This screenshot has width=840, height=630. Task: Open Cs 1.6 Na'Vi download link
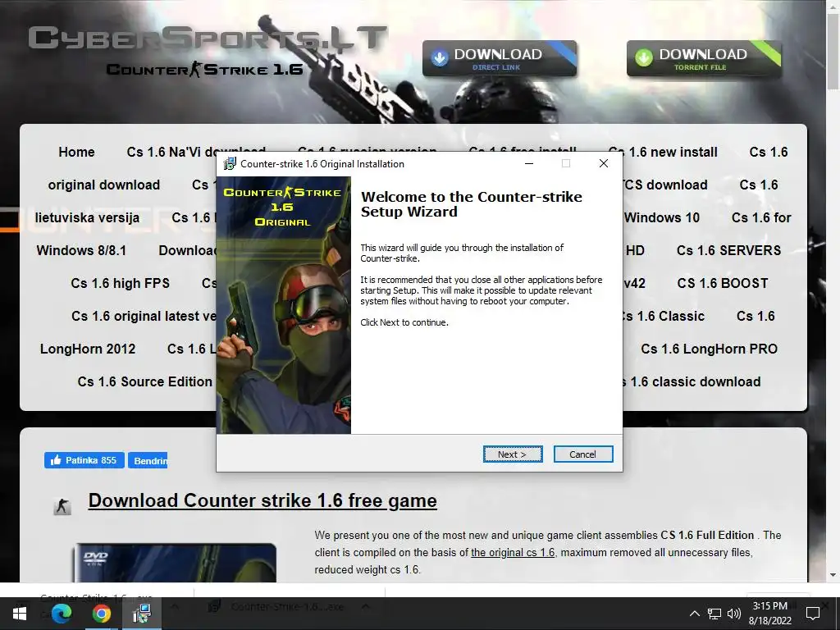point(196,152)
